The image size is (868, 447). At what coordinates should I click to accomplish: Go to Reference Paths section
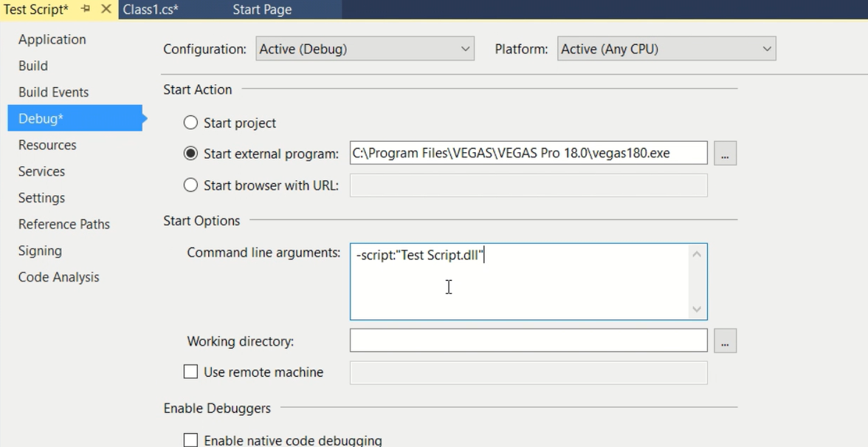pyautogui.click(x=63, y=225)
